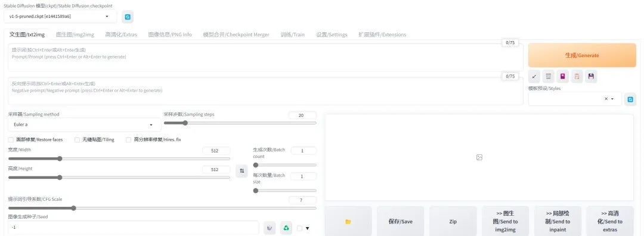Click the Save button
This screenshot has width=644, height=236.
point(401,221)
